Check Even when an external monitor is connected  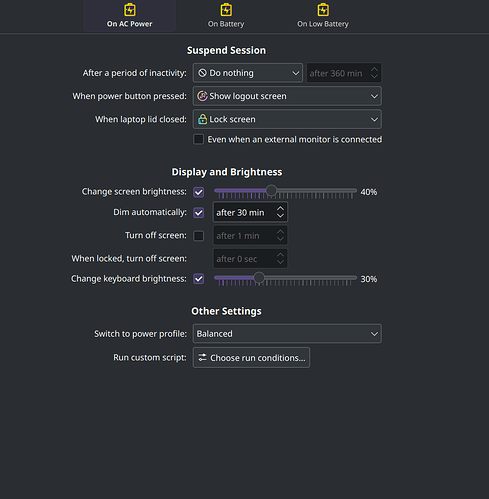pyautogui.click(x=199, y=139)
